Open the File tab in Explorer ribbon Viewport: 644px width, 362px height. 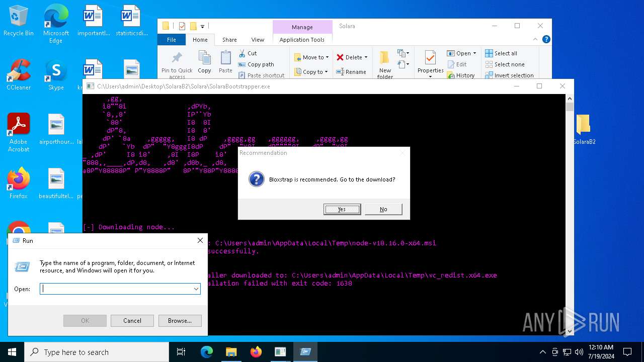point(172,40)
